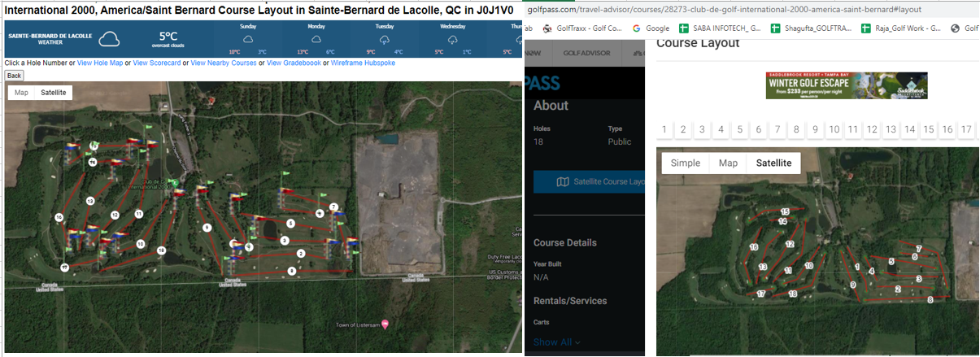Jump to hole 17 in golfpass hole selector

966,129
